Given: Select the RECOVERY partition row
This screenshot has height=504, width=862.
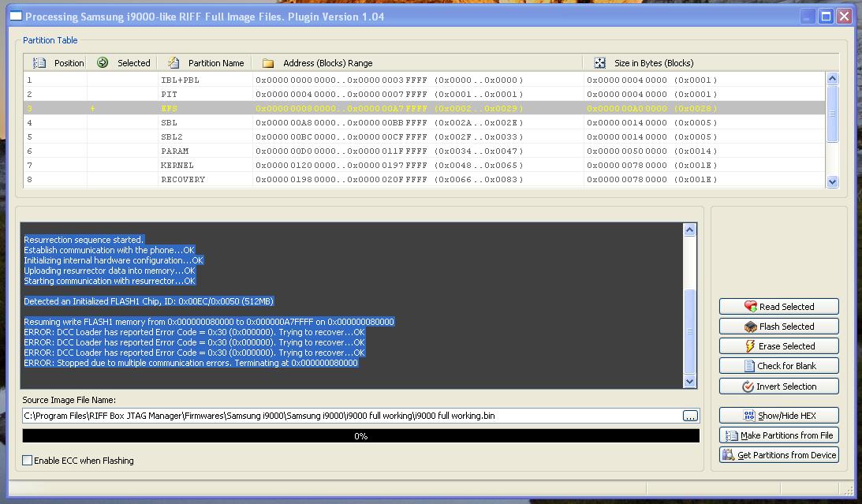Looking at the screenshot, I should (424, 180).
